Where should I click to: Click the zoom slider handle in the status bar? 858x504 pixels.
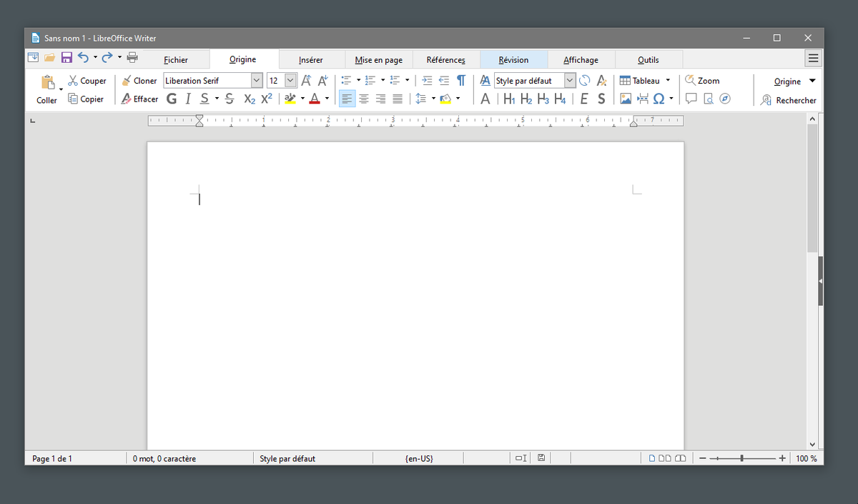click(742, 458)
